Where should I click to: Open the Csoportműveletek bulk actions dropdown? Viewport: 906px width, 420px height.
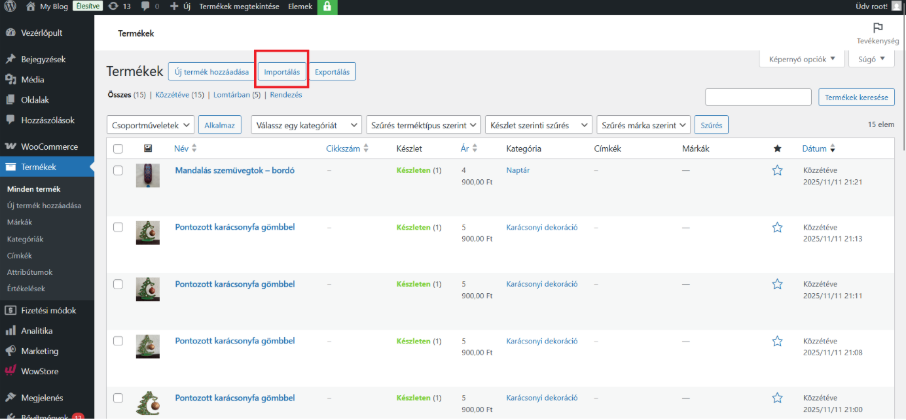151,125
